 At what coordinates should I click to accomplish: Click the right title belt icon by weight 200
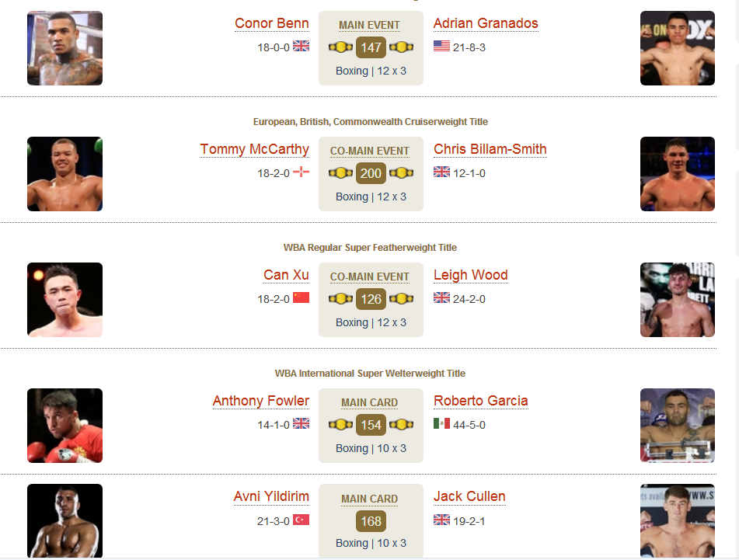402,173
